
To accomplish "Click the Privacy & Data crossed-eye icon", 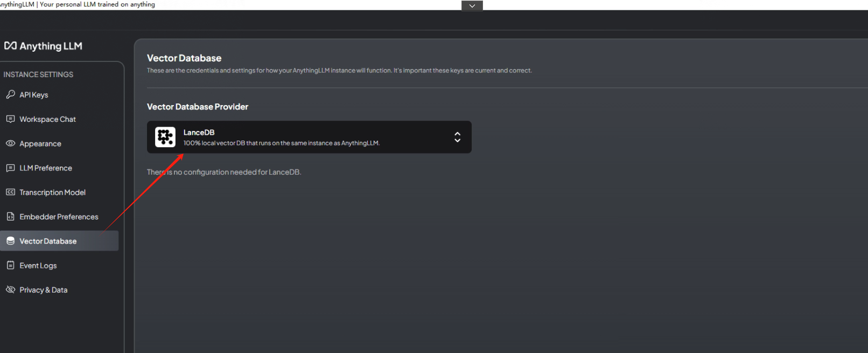I will (x=10, y=289).
